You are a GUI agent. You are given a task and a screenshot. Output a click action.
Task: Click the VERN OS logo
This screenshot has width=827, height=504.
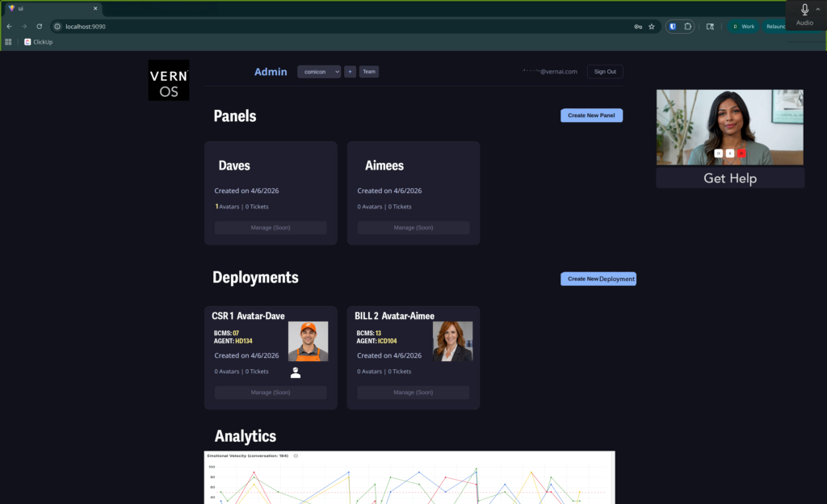coord(168,80)
